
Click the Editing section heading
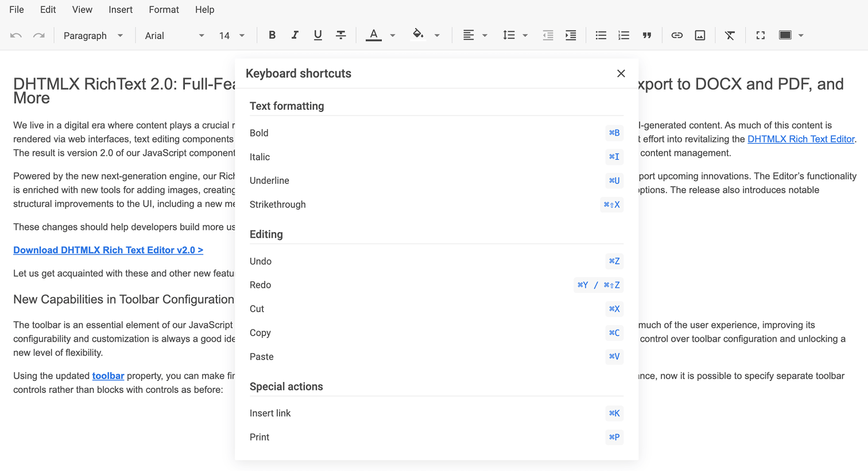[266, 234]
